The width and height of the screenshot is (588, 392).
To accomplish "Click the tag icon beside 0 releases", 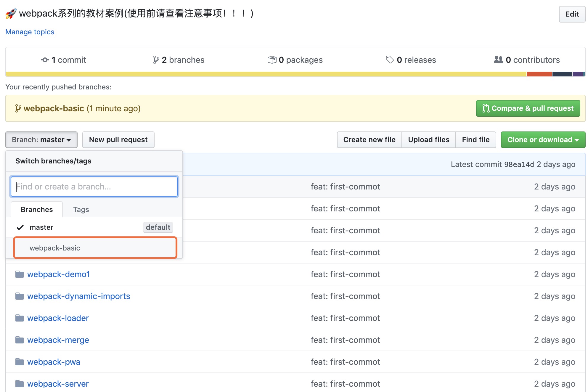I will [390, 60].
